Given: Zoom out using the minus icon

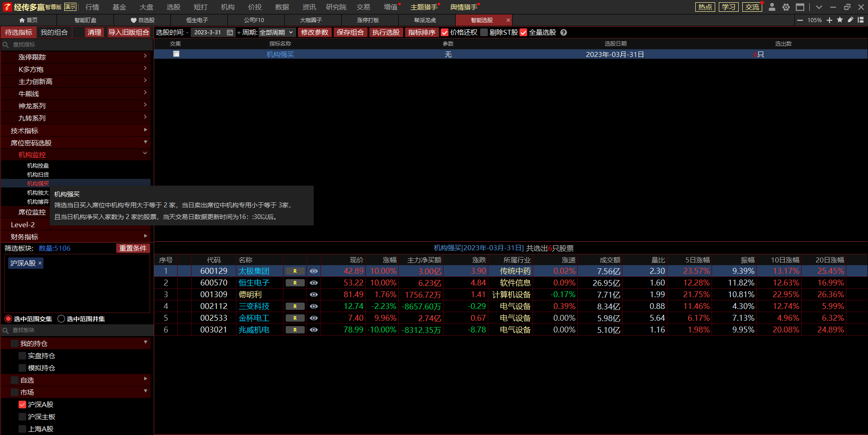Looking at the screenshot, I should click(800, 20).
